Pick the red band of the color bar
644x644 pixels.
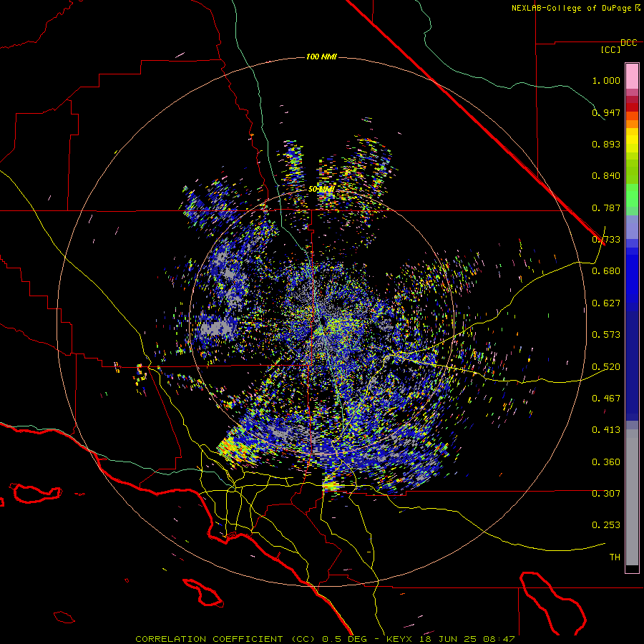pyautogui.click(x=632, y=107)
